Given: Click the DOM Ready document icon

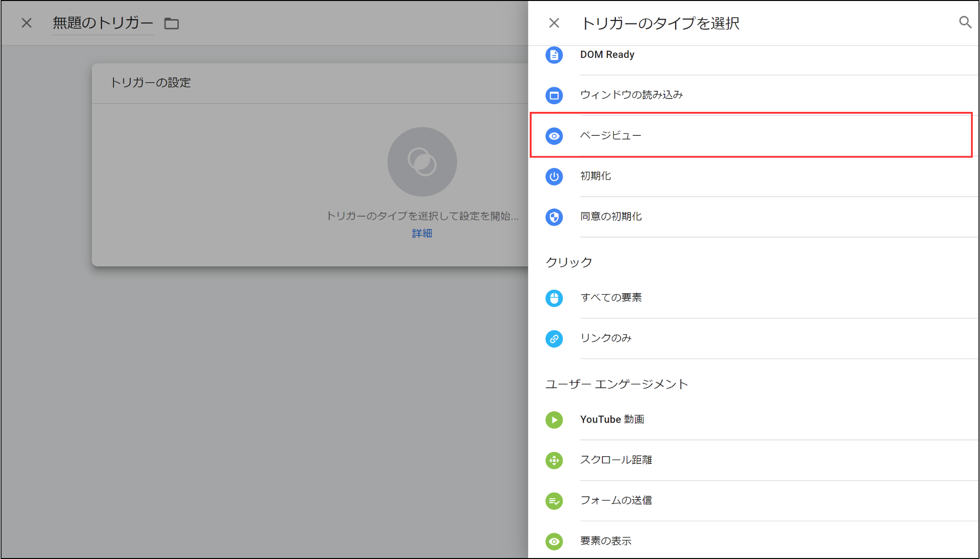Looking at the screenshot, I should point(554,55).
